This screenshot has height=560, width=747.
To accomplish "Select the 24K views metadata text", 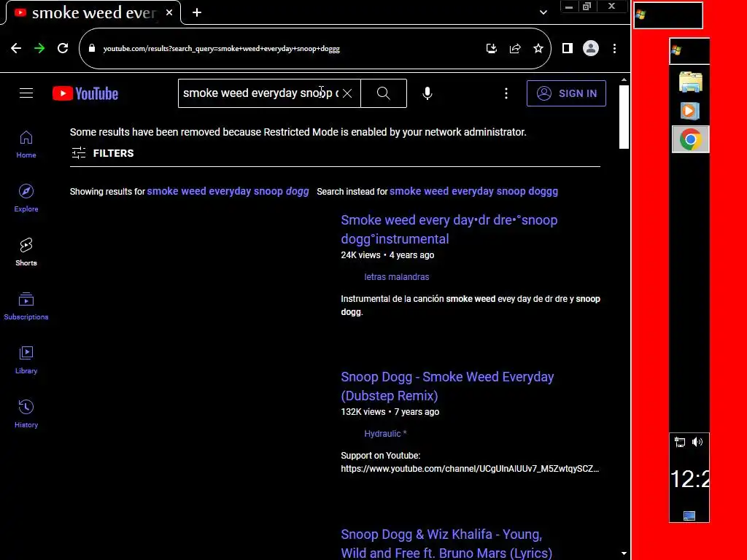I will point(360,255).
